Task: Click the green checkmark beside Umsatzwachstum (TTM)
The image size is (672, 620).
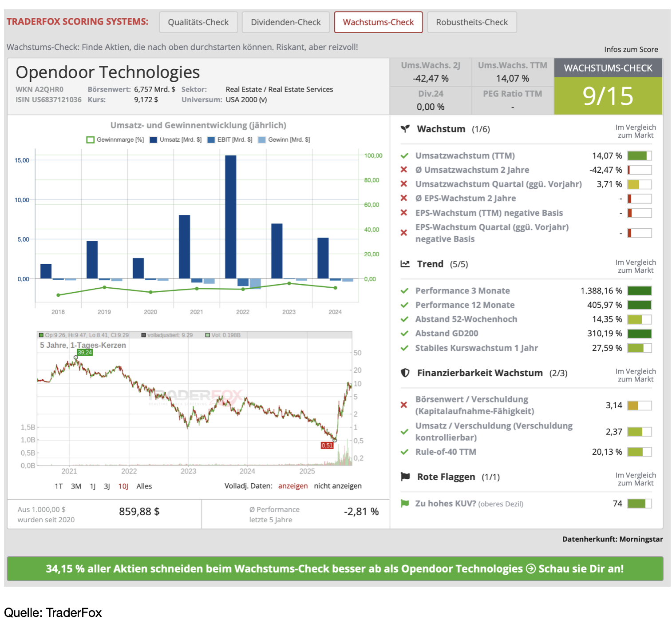Action: (404, 156)
